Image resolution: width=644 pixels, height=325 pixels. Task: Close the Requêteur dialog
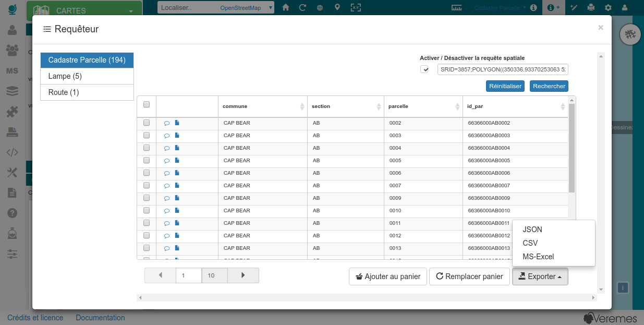(x=601, y=28)
